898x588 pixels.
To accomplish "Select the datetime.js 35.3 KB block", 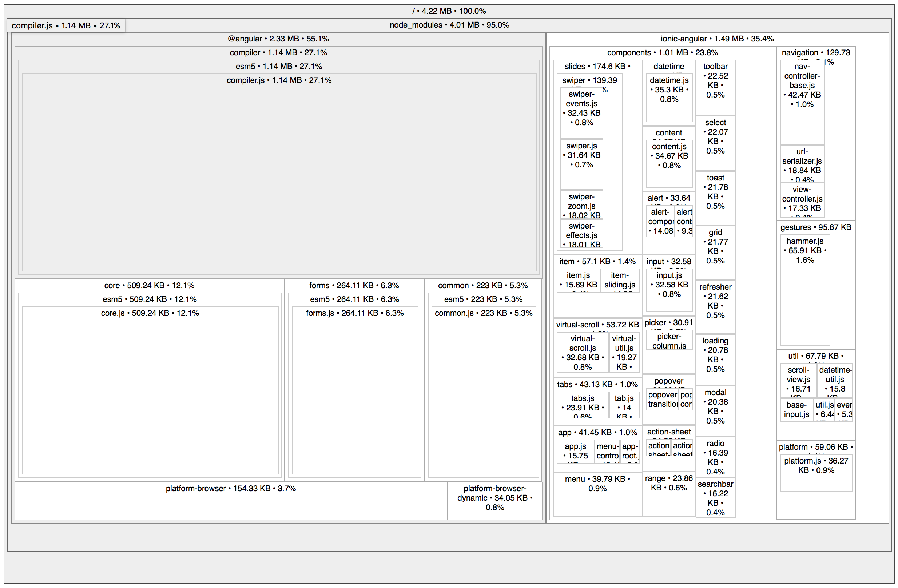I will click(x=669, y=98).
